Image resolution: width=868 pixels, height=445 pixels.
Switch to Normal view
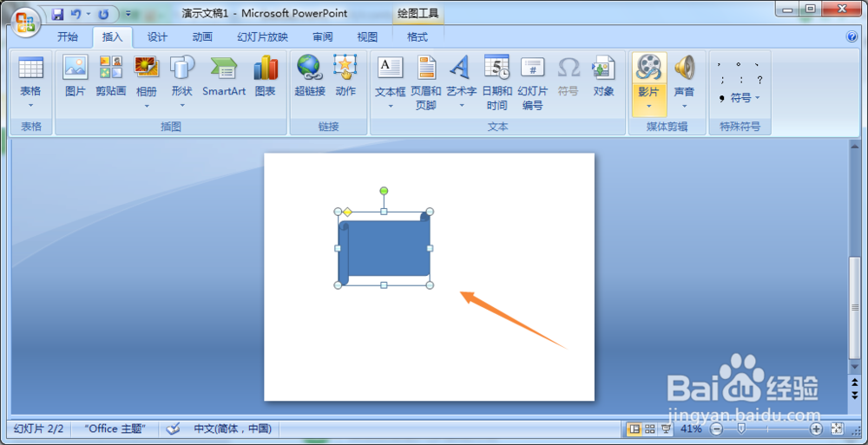coord(635,429)
